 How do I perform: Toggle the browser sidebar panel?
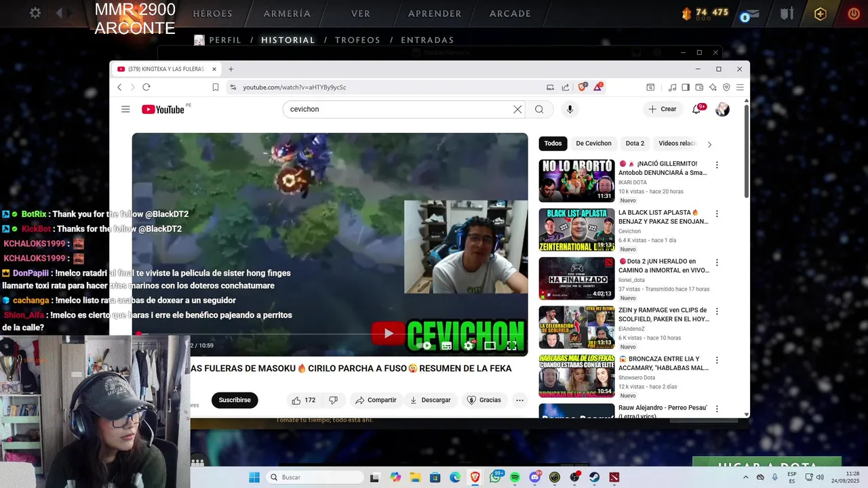pos(686,87)
